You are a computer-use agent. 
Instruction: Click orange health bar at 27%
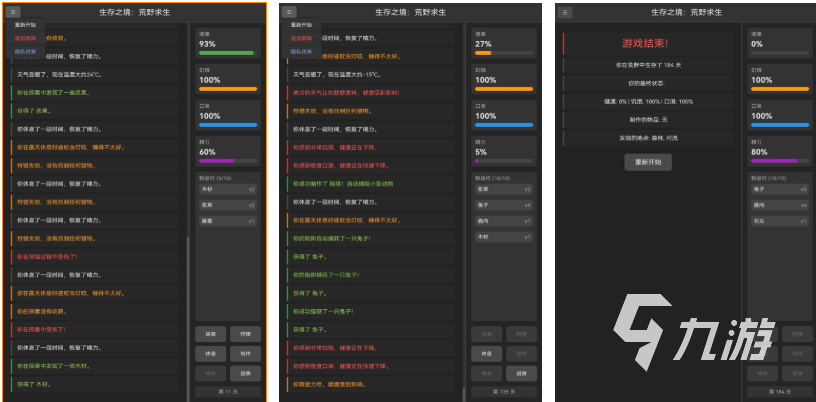click(x=504, y=53)
